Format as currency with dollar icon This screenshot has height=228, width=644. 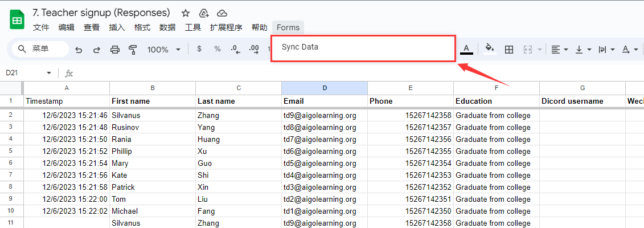point(199,49)
